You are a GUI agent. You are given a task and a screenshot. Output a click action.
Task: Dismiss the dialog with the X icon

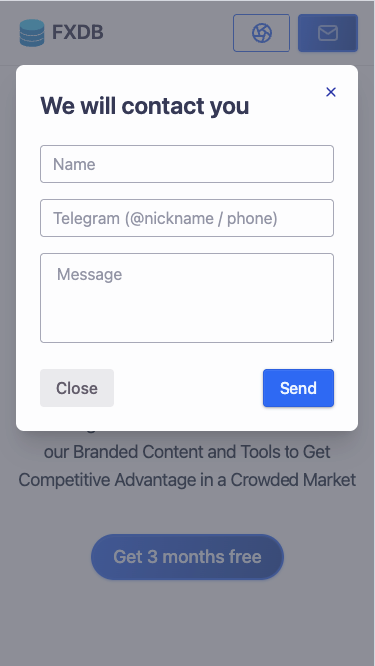coord(331,92)
